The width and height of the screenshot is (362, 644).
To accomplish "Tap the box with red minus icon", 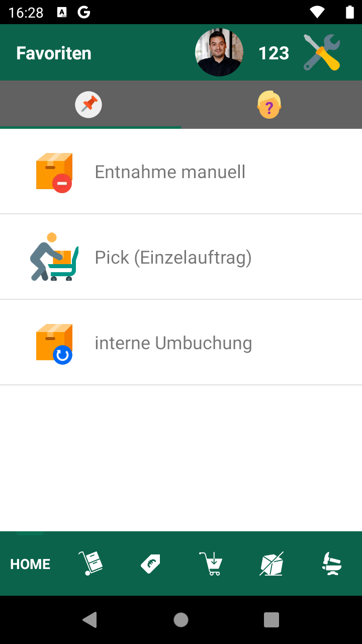I will click(54, 172).
